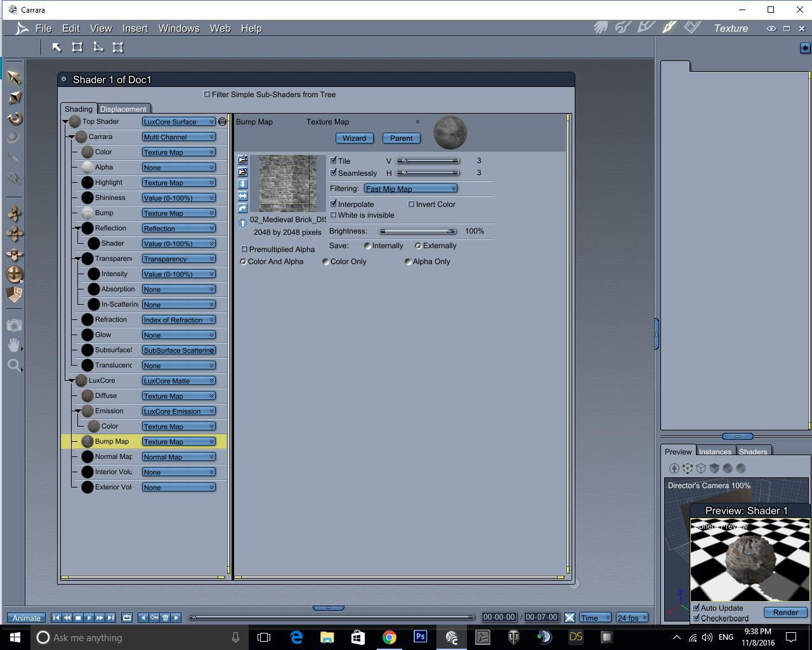This screenshot has height=650, width=812.
Task: Open File Explorer from the taskbar
Action: [x=327, y=637]
